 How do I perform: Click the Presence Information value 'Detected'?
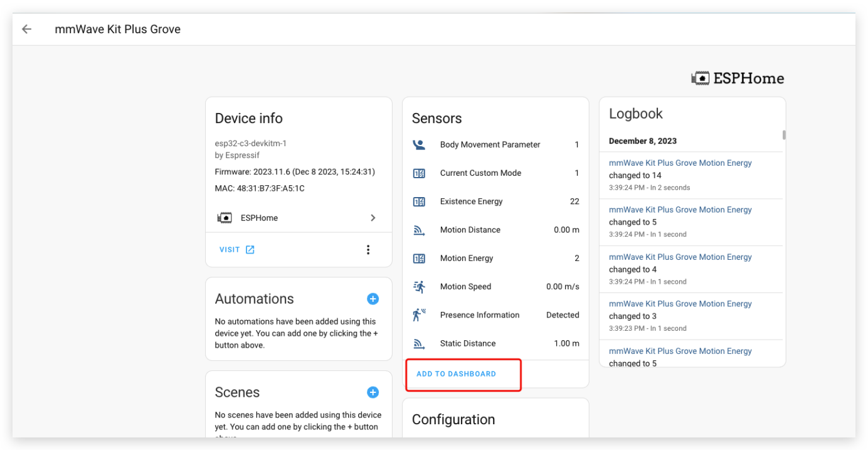[x=563, y=315]
